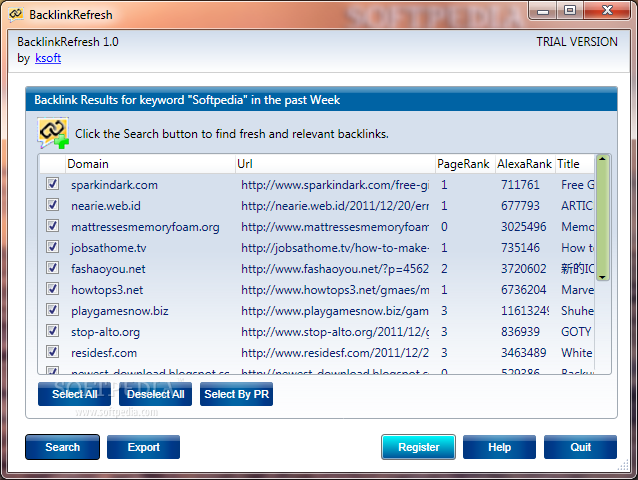
Task: Click the scrollbar down arrow
Action: click(603, 277)
